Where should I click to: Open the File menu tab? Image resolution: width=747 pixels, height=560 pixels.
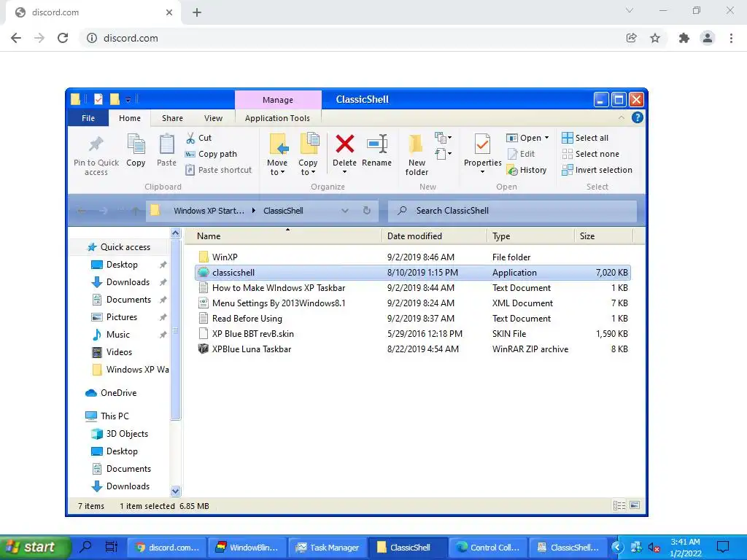[x=88, y=118]
